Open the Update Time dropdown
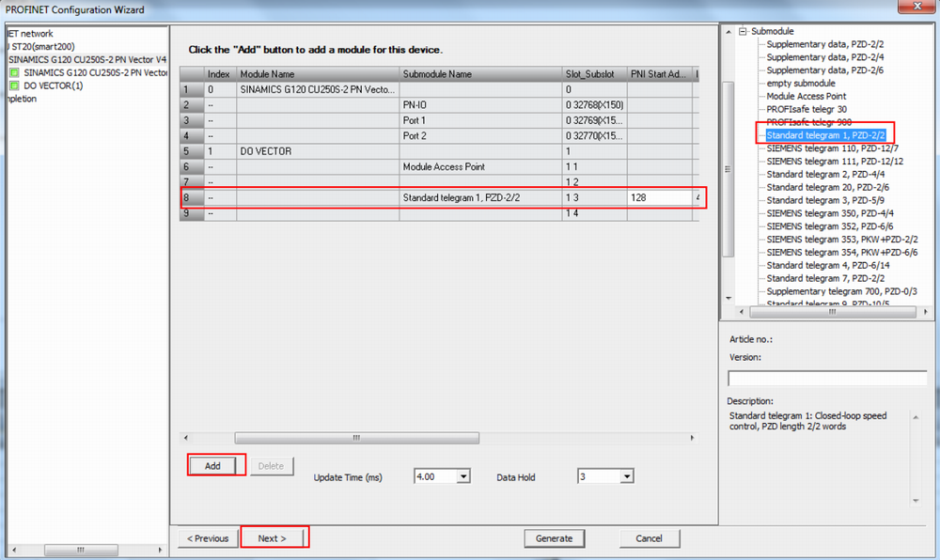 point(462,477)
